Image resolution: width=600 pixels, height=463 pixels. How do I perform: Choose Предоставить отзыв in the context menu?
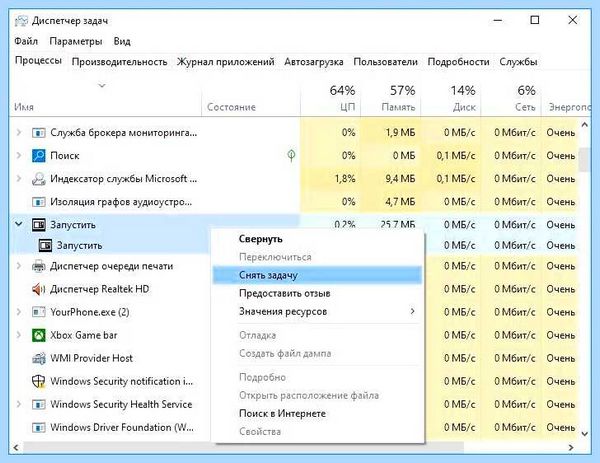318,293
